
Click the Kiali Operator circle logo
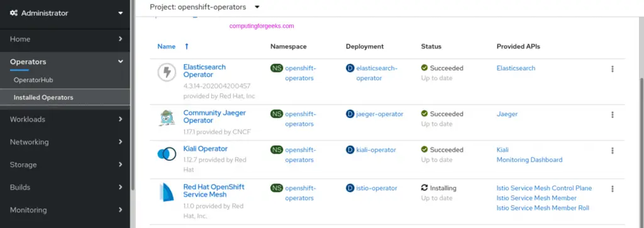pyautogui.click(x=167, y=154)
